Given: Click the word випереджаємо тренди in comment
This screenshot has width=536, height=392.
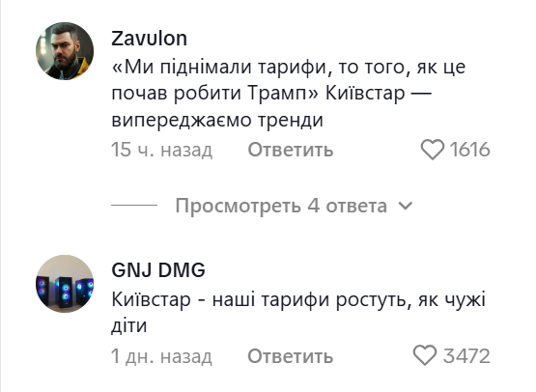Looking at the screenshot, I should click(217, 120).
